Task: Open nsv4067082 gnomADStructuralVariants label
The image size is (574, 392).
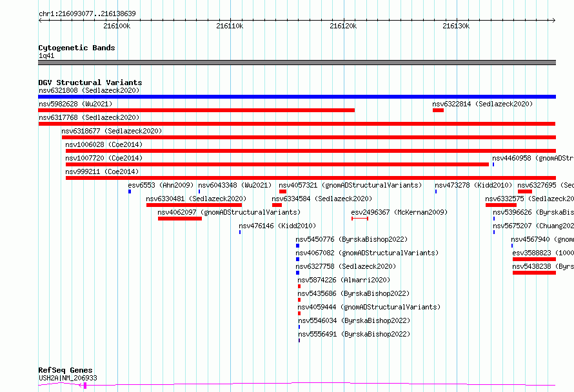Action: tap(367, 253)
